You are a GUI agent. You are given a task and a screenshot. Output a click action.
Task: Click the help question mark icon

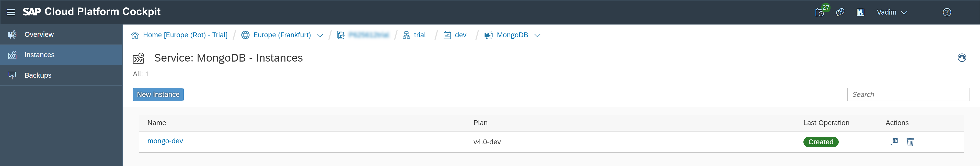(947, 12)
